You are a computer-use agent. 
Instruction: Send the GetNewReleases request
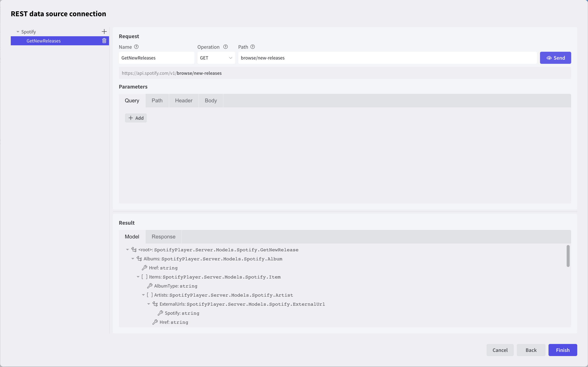coord(556,58)
